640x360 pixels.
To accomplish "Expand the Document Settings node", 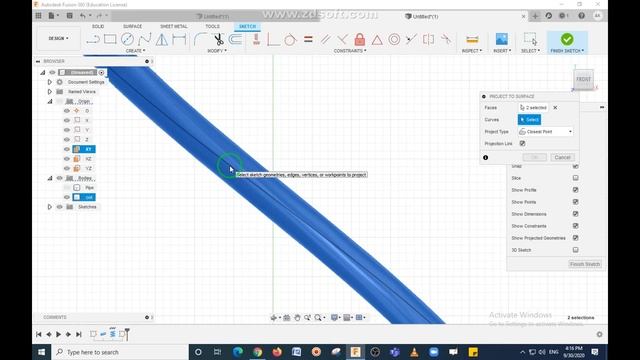I will click(x=50, y=82).
